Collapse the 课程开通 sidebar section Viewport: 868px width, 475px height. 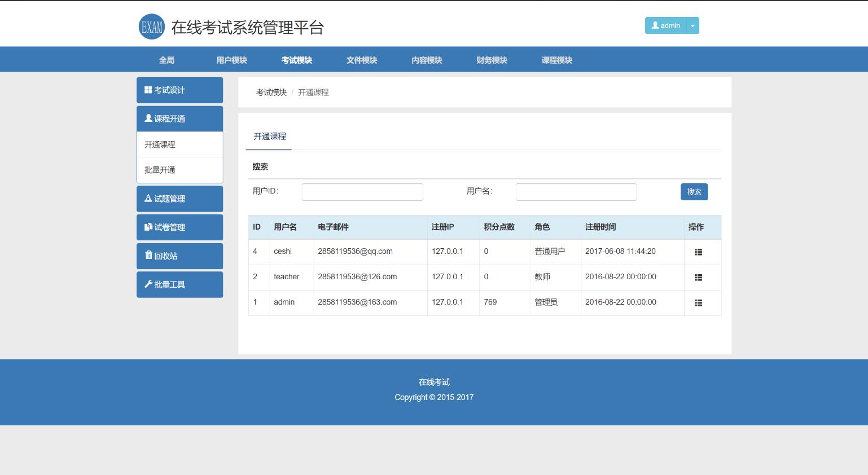tap(179, 118)
